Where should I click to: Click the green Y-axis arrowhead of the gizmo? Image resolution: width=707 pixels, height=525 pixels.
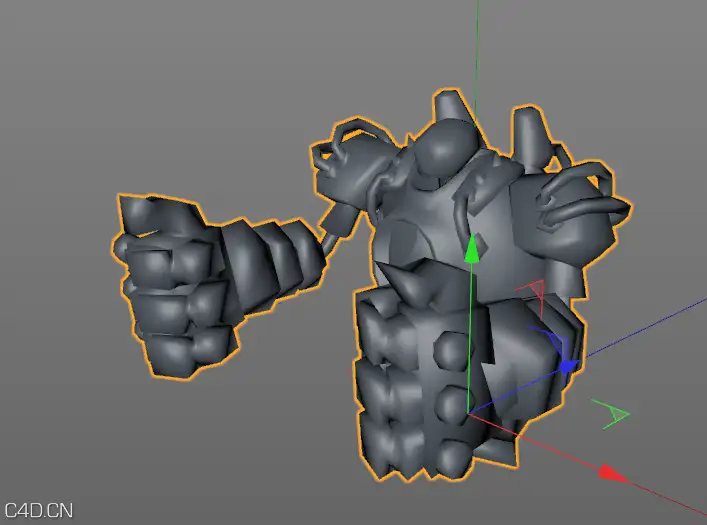coord(472,247)
